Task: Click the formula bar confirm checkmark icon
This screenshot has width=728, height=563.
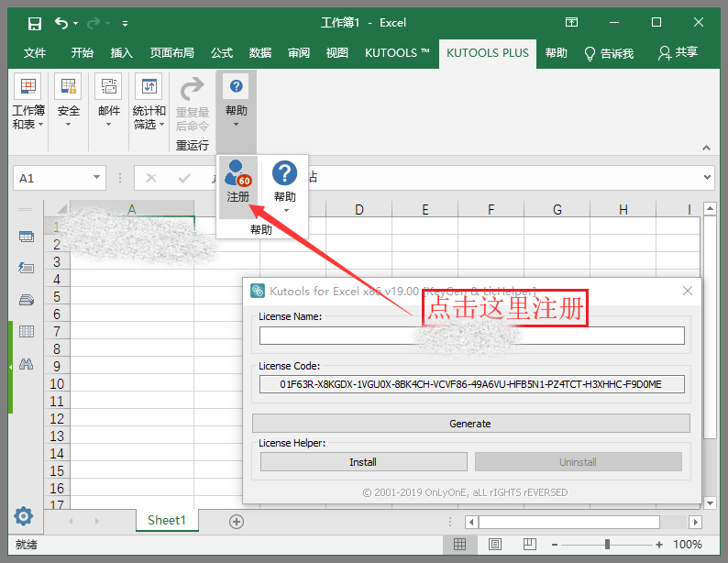Action: click(184, 178)
